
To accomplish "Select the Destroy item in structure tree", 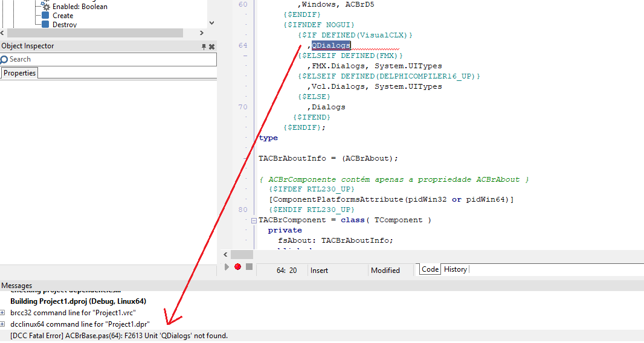I will pos(65,25).
